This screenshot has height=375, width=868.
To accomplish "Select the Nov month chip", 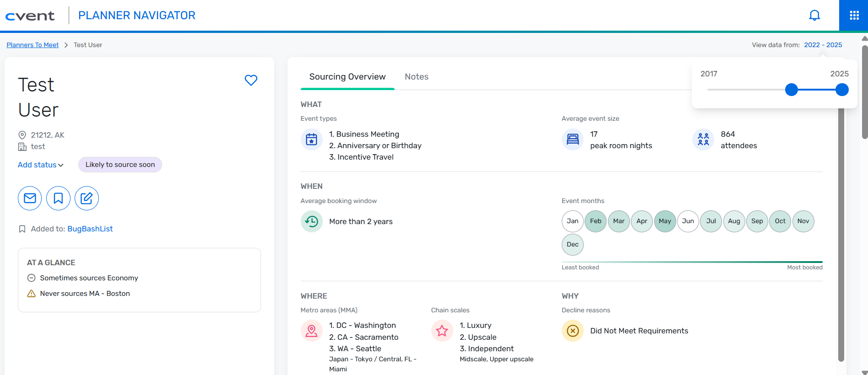I will tap(803, 221).
